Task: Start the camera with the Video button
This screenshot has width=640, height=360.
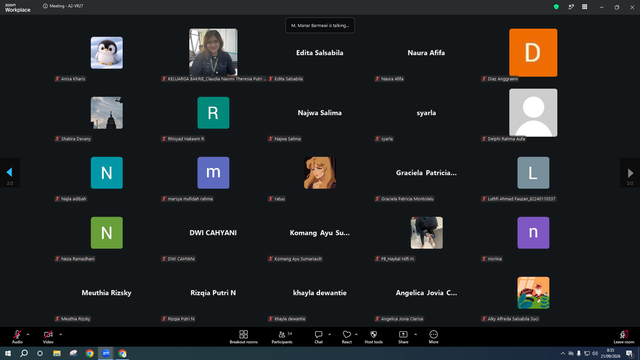Action: click(x=48, y=337)
